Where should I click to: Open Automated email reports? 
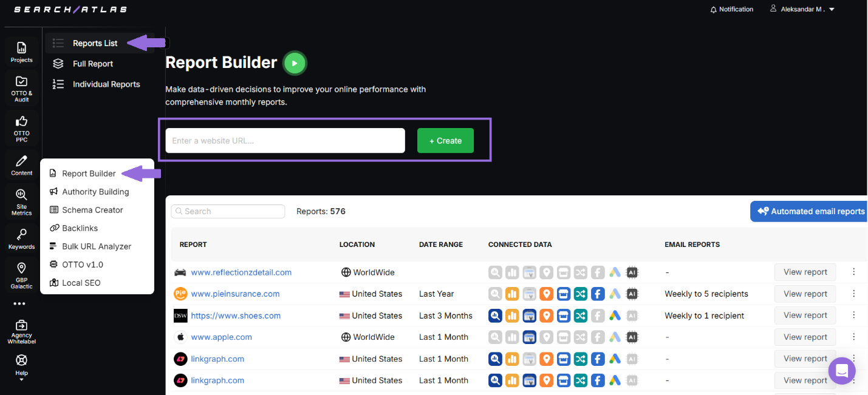(810, 211)
